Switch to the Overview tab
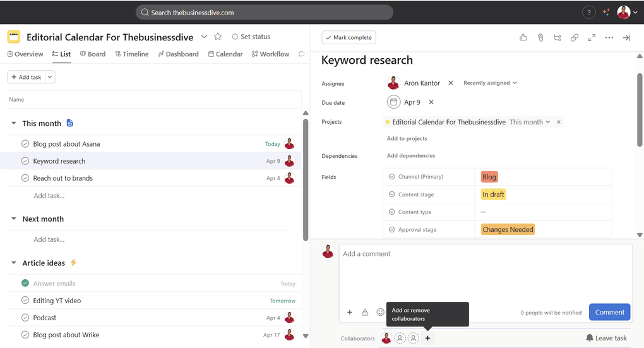The width and height of the screenshot is (644, 348). 25,54
